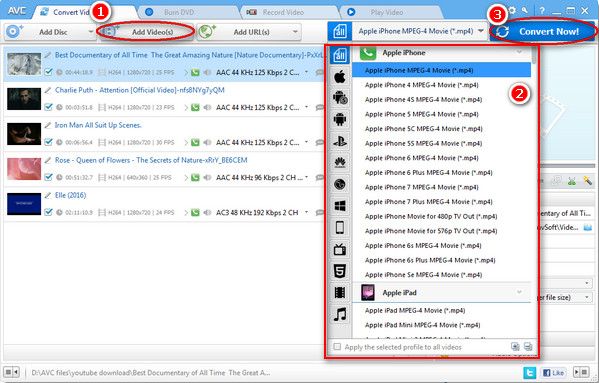Image resolution: width=599 pixels, height=383 pixels.
Task: Toggle the right panel button in status bar
Action: pos(582,372)
